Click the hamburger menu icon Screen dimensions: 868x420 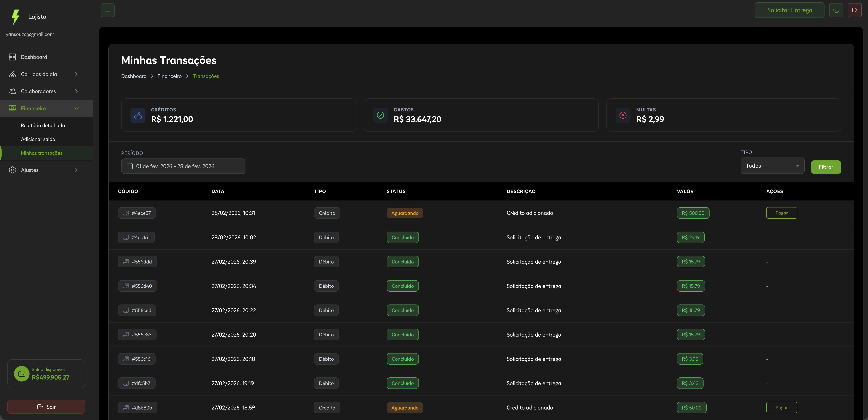coord(108,10)
